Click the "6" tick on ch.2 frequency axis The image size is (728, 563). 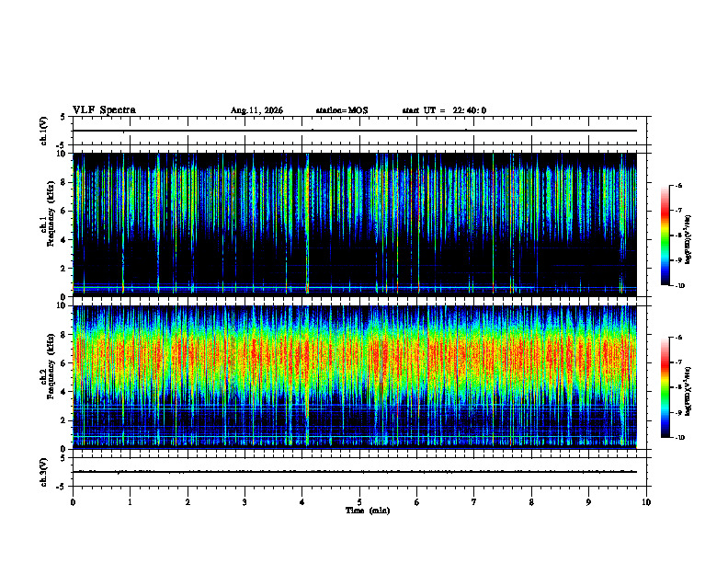(65, 363)
